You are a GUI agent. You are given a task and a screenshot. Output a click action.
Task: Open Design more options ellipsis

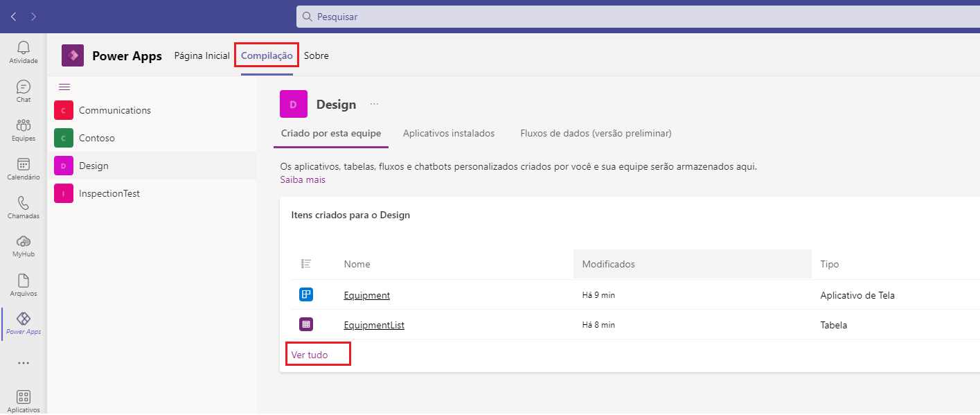coord(375,104)
